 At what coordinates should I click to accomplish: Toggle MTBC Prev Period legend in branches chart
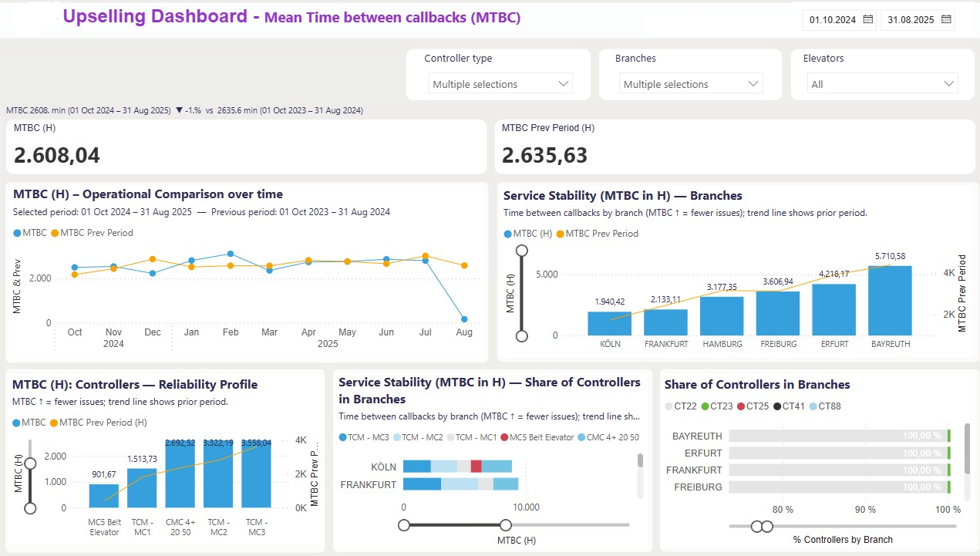coord(560,234)
